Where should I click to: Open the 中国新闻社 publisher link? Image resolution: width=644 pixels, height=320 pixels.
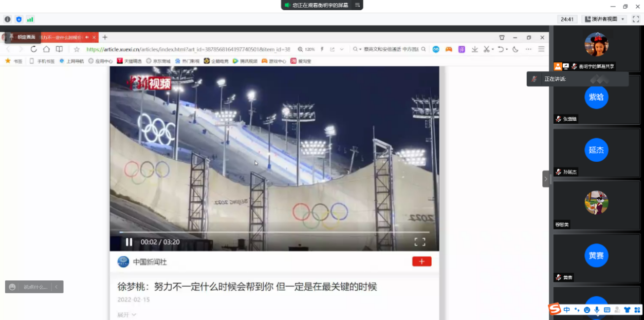tap(150, 262)
